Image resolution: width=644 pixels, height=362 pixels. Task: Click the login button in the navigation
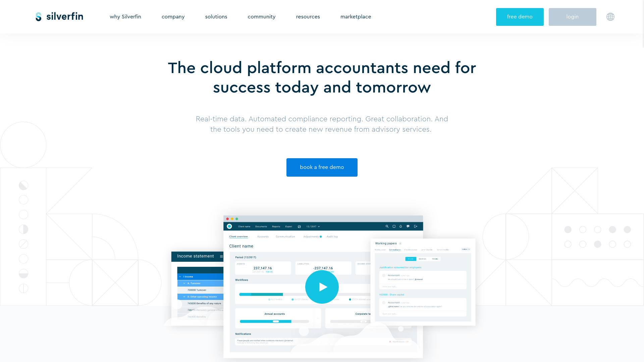(x=572, y=17)
